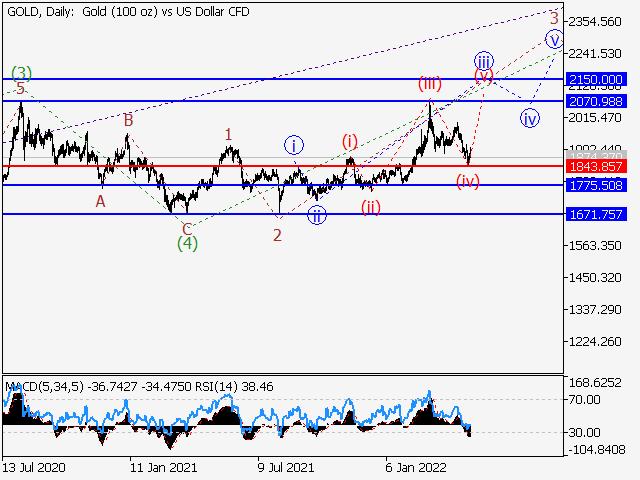Select the green (4) wave label
Screen dimensions: 640x480
187,244
